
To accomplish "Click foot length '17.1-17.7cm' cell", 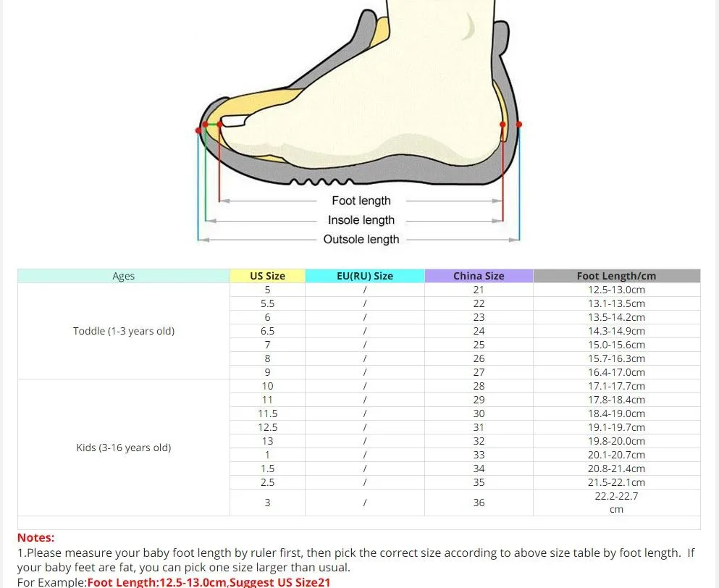I will (x=616, y=386).
